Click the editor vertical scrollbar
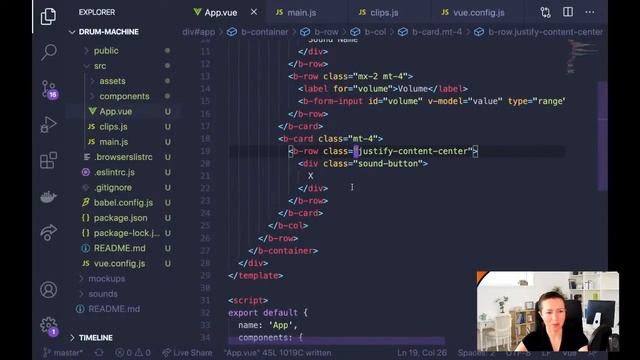 pos(602,136)
